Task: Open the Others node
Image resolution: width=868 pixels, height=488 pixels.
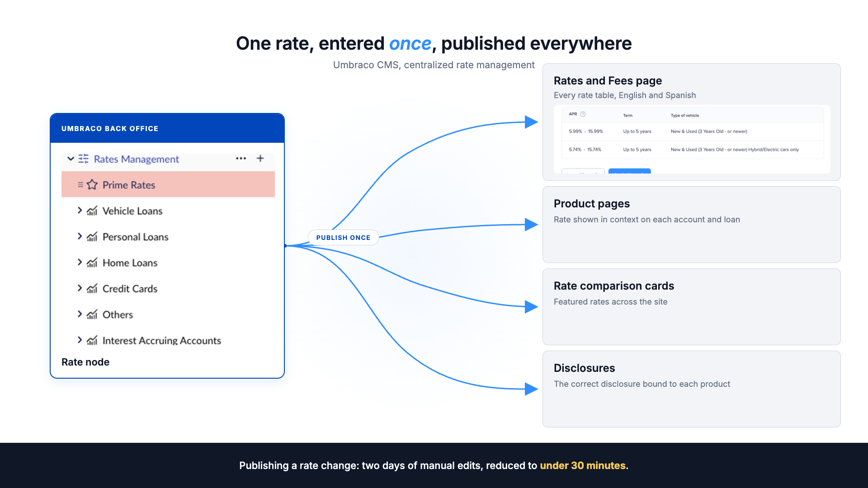Action: coord(118,314)
